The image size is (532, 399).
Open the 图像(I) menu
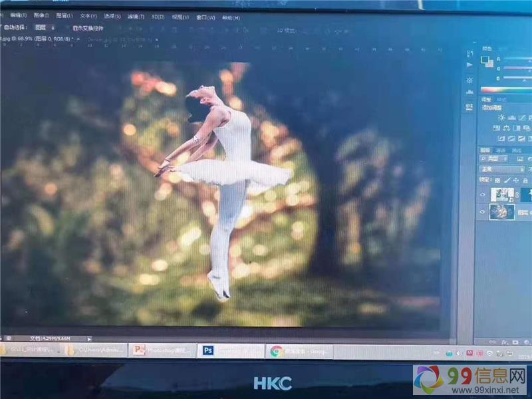40,16
